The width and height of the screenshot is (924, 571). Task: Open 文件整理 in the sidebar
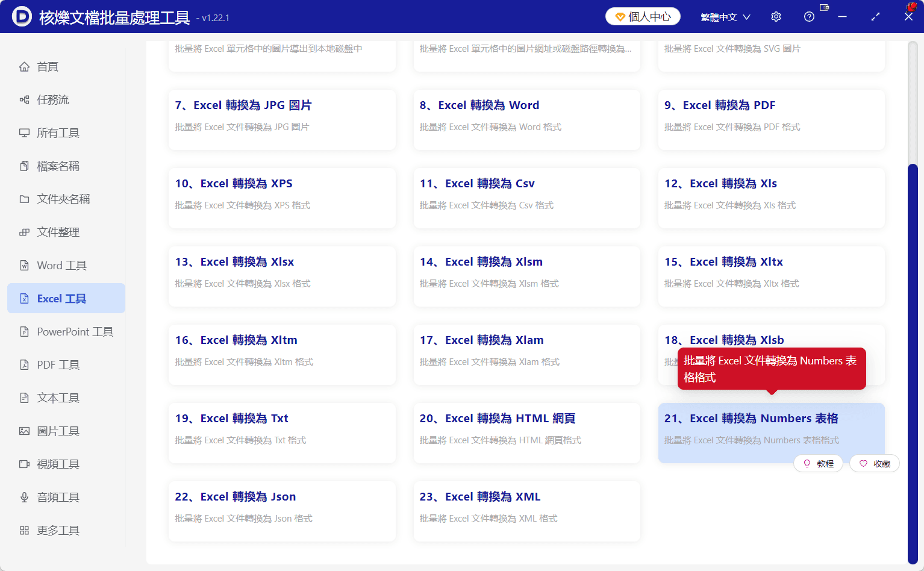pyautogui.click(x=66, y=232)
